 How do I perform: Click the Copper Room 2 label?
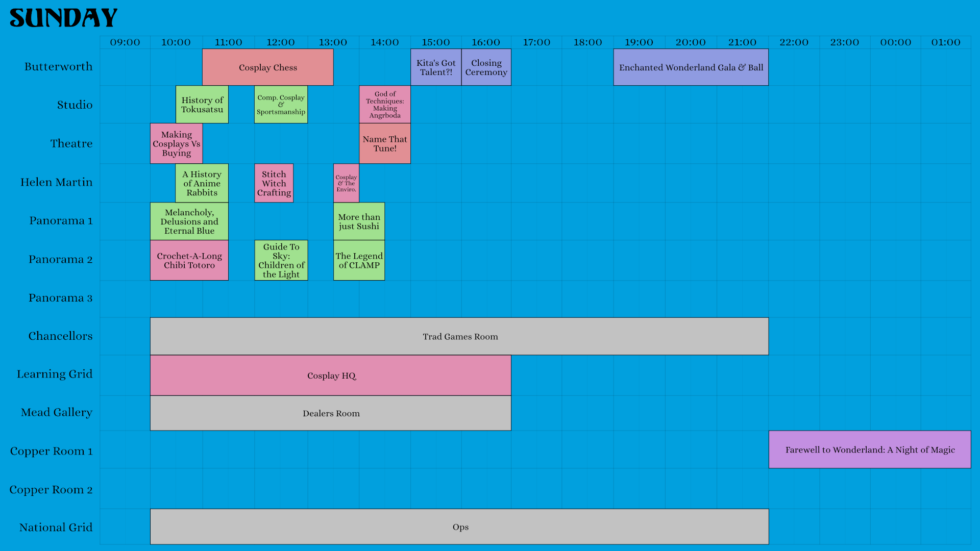[51, 489]
